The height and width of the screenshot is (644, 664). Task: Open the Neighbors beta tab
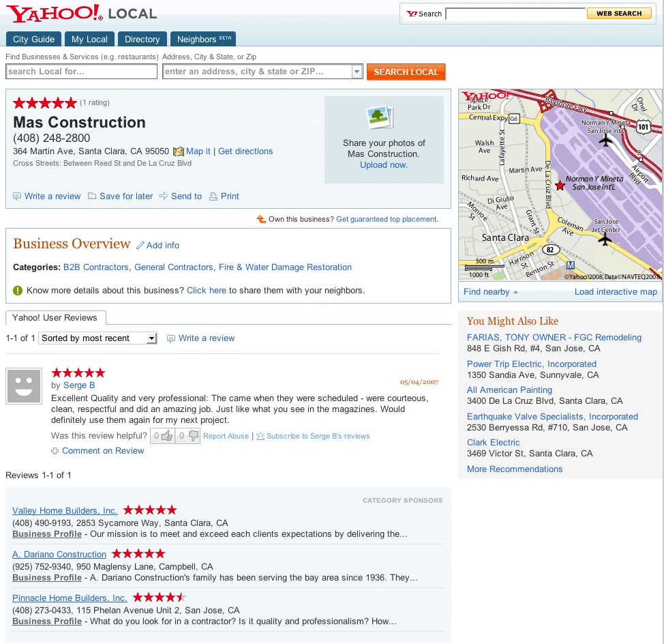pyautogui.click(x=203, y=39)
